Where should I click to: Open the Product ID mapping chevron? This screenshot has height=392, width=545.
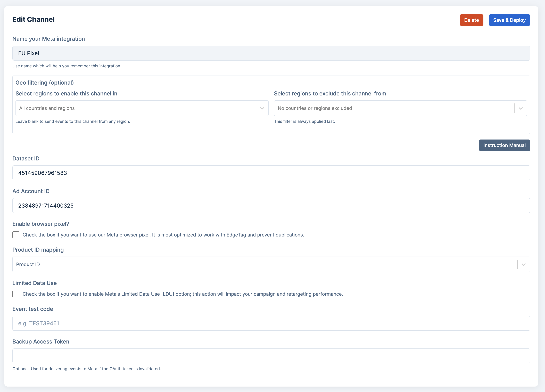point(523,264)
